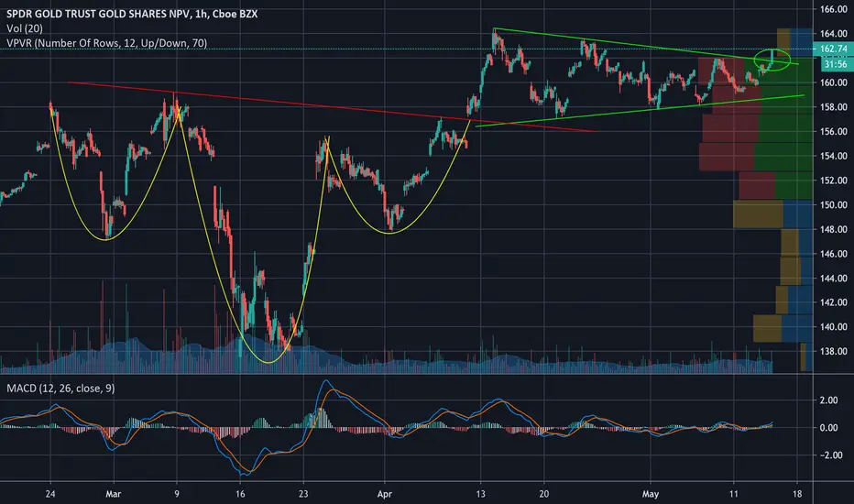This screenshot has width=854, height=504.
Task: Click the 20 date label on time axis
Action: pos(543,494)
